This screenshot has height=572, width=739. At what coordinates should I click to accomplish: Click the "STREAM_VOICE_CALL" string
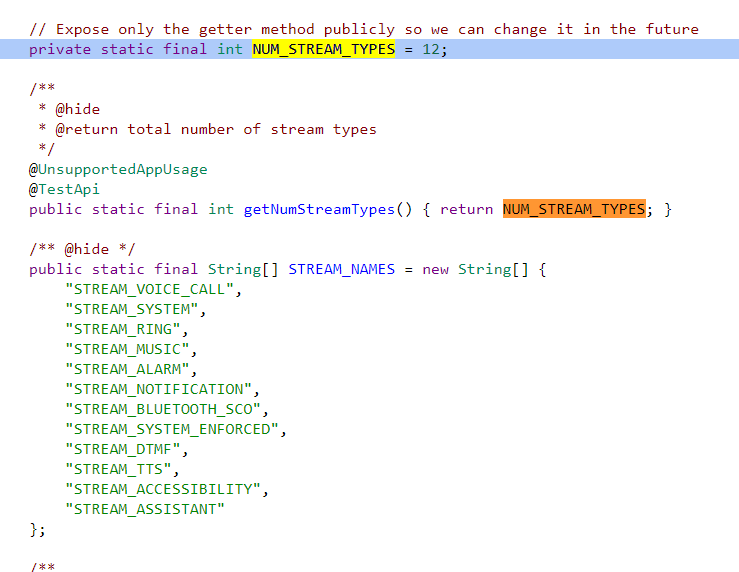click(150, 289)
